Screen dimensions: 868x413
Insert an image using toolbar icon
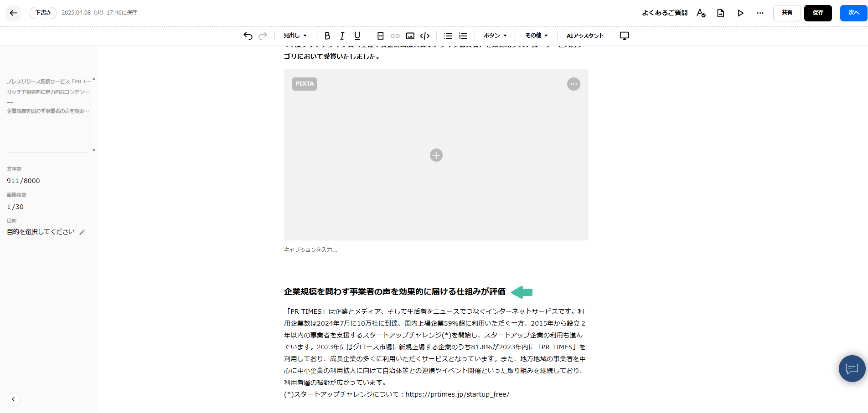[410, 36]
